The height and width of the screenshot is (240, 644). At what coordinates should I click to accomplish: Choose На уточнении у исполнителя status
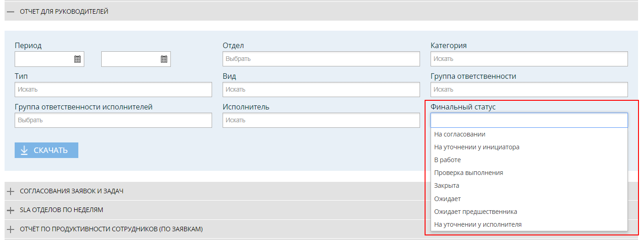478,224
